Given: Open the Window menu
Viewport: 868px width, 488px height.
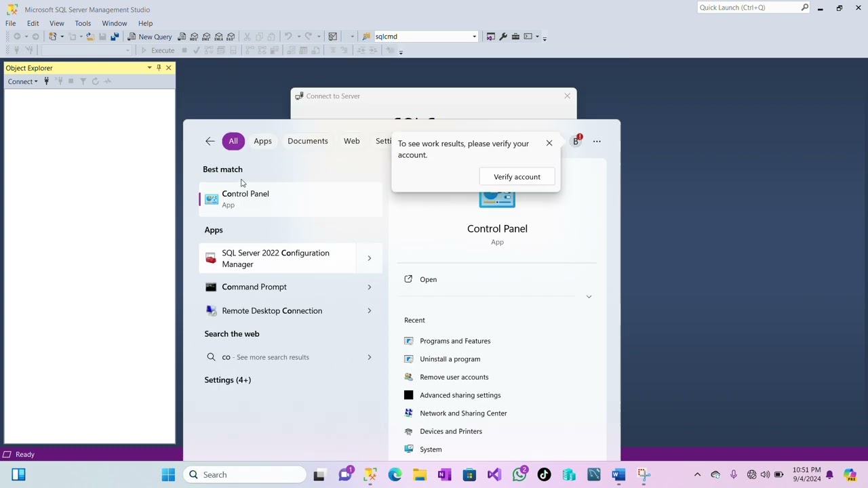Looking at the screenshot, I should coord(115,23).
